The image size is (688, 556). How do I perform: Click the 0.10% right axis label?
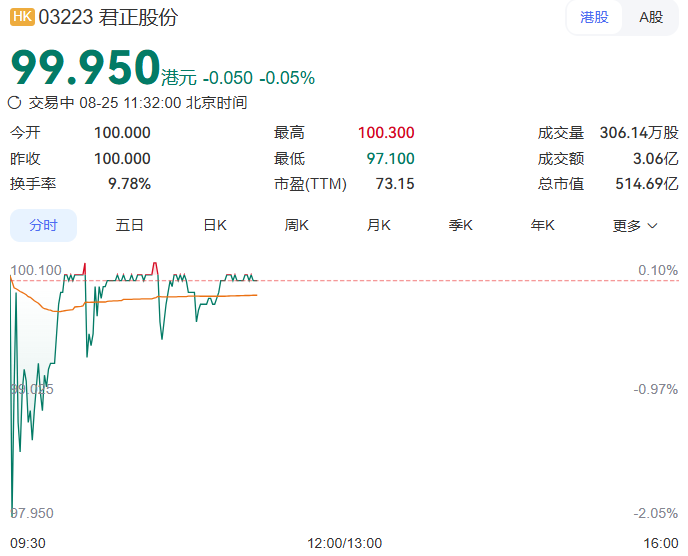click(x=658, y=270)
